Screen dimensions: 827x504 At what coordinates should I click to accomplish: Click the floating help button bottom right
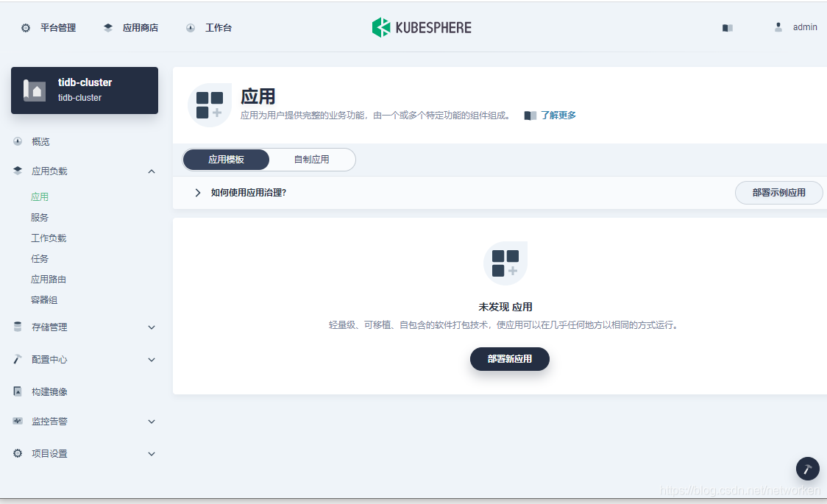[807, 469]
